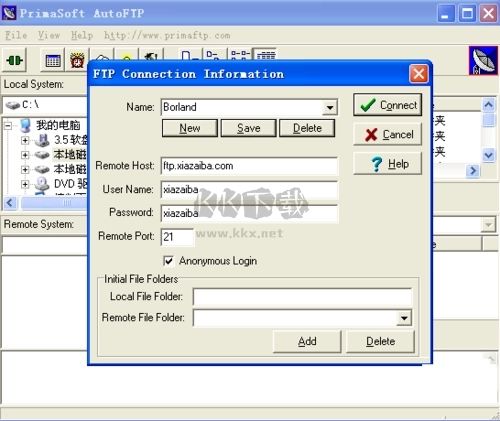Click file list horizontal scrollbar right arrow
500x421 pixels.
(473, 171)
